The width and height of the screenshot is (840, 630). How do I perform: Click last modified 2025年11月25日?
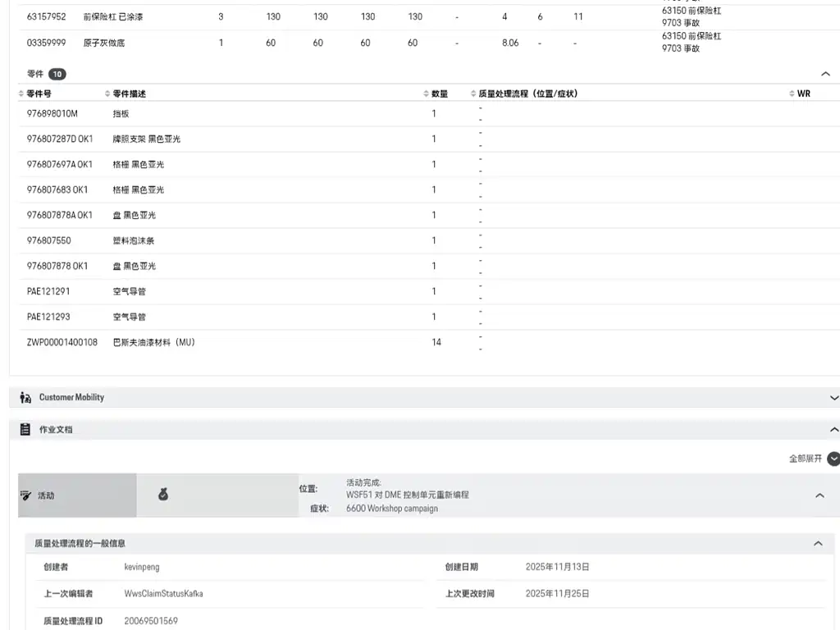(x=557, y=594)
